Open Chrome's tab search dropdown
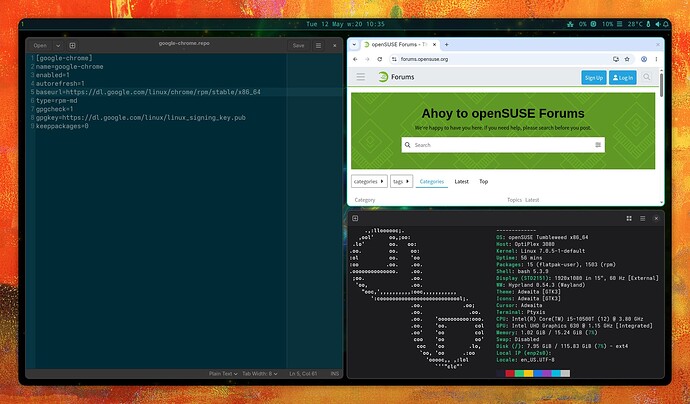 (x=354, y=44)
